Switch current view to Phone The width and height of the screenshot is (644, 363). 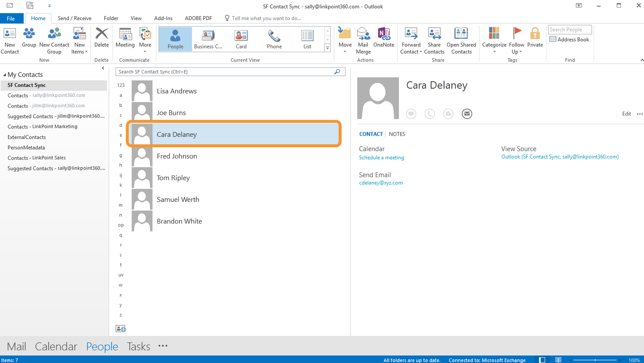[x=274, y=39]
